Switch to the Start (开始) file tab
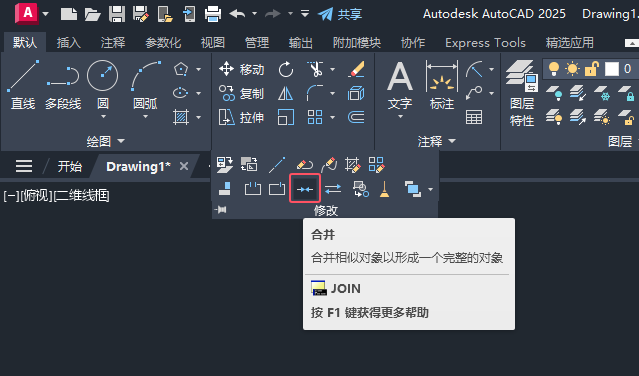The image size is (639, 376). click(x=69, y=166)
